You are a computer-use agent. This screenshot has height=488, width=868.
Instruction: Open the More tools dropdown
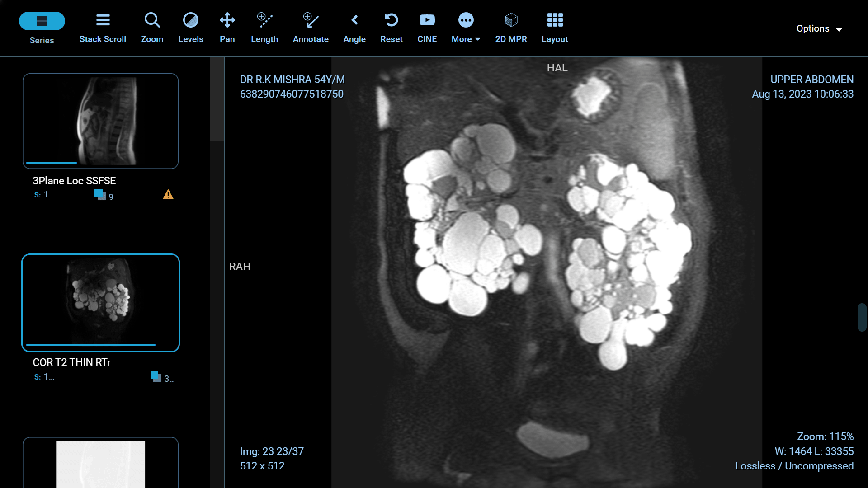tap(465, 27)
